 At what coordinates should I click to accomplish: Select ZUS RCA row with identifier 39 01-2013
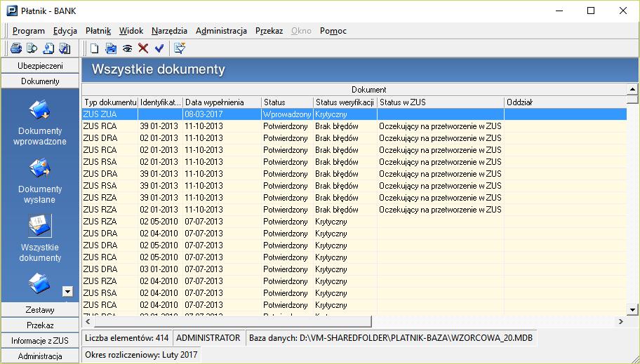pyautogui.click(x=354, y=126)
